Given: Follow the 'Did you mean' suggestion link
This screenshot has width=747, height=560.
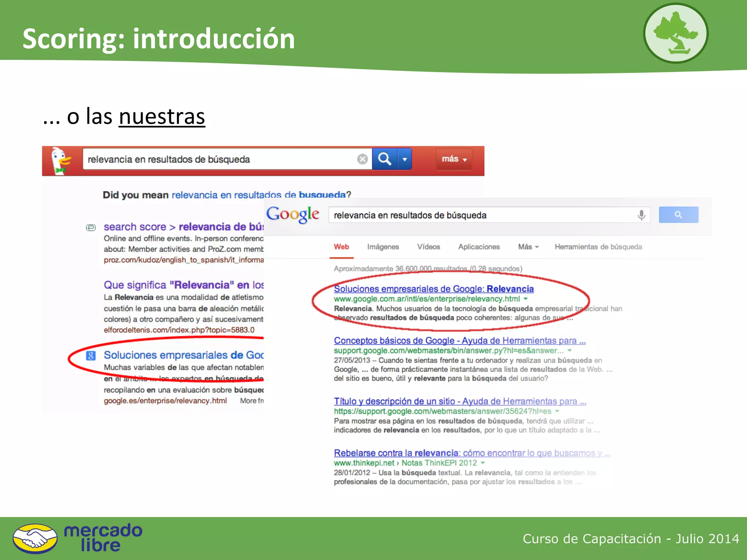Looking at the screenshot, I should point(258,195).
